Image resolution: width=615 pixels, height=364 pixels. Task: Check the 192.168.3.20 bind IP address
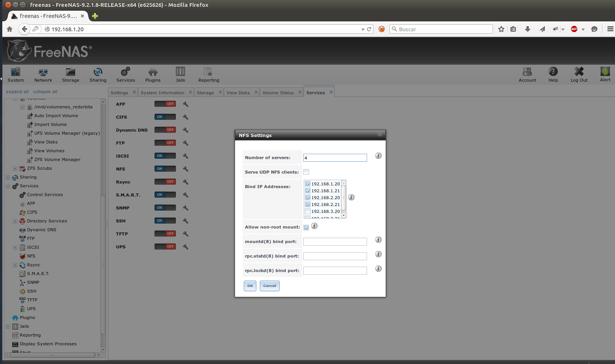coord(308,211)
